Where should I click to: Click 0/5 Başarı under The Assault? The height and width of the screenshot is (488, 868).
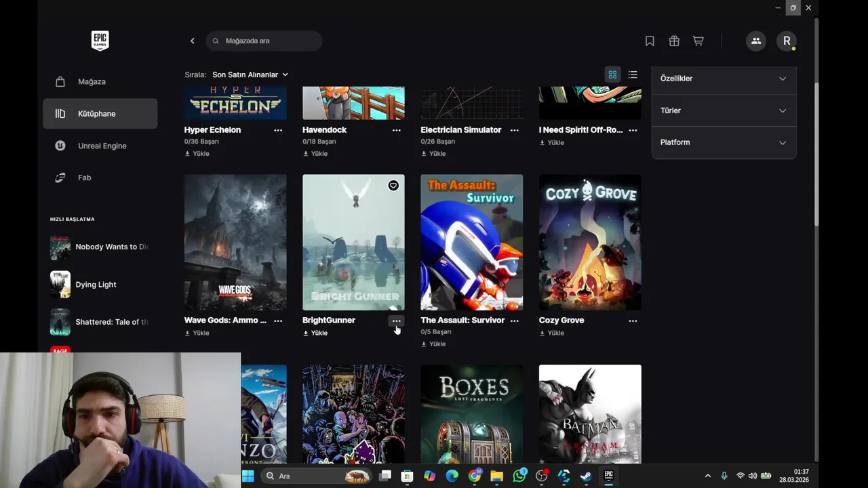(x=435, y=332)
